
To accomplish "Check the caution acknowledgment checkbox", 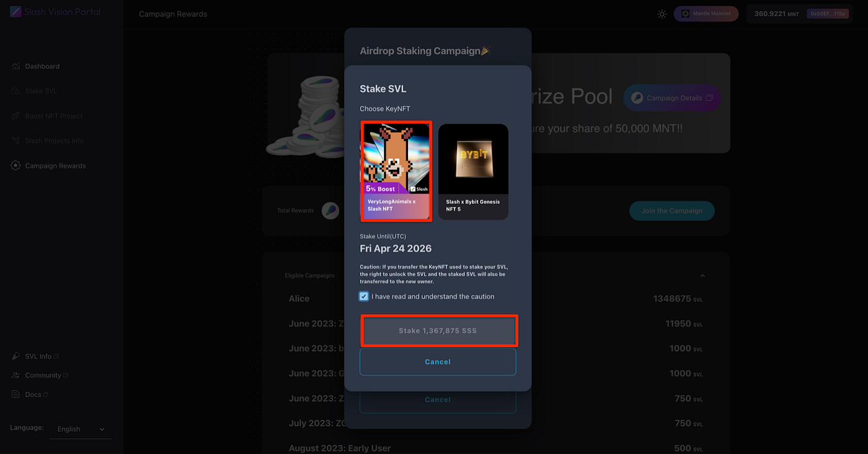I will 364,296.
